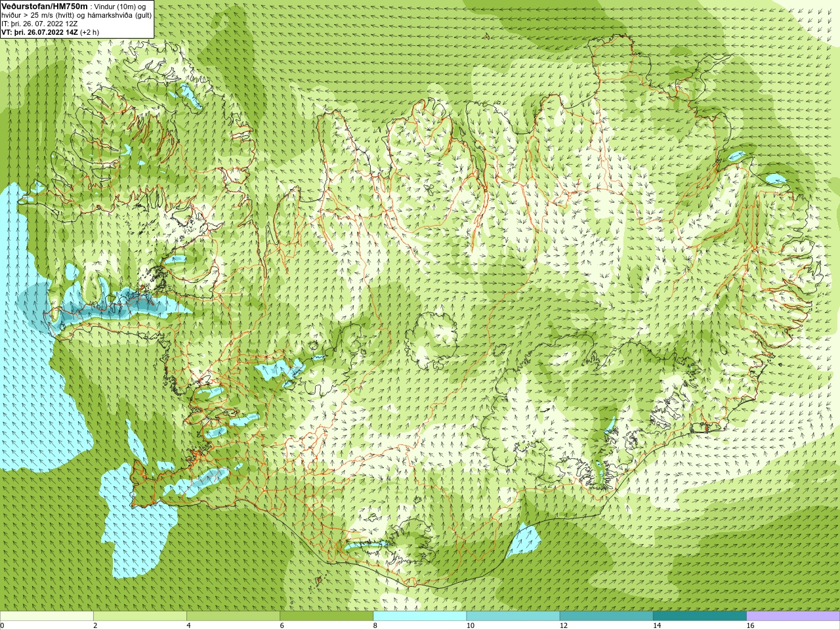Click the 12–14 m/s teal legend swatch
Image resolution: width=840 pixels, height=630 pixels.
(x=606, y=616)
